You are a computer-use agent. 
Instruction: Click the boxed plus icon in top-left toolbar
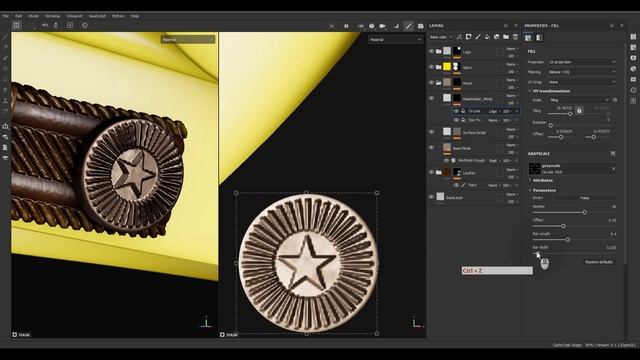70,25
